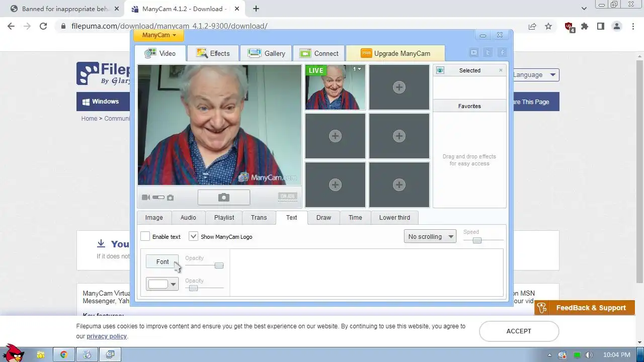Click the YouTube icon in ManyCam
This screenshot has width=644, height=362.
tap(474, 53)
